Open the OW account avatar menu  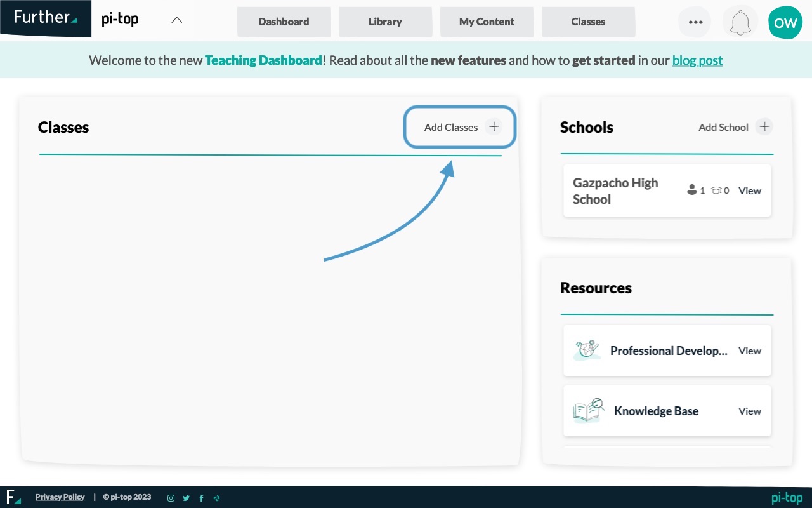click(x=785, y=22)
